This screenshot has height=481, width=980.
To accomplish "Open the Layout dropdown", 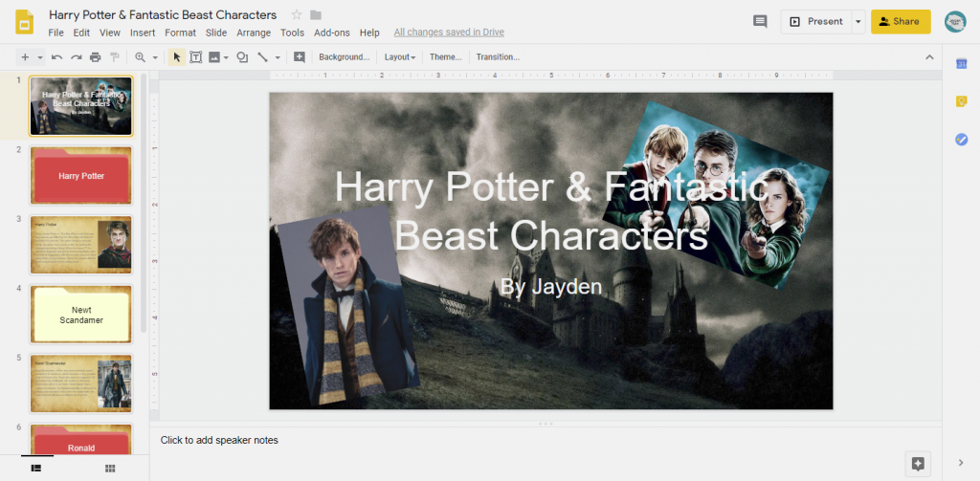I will pos(400,57).
